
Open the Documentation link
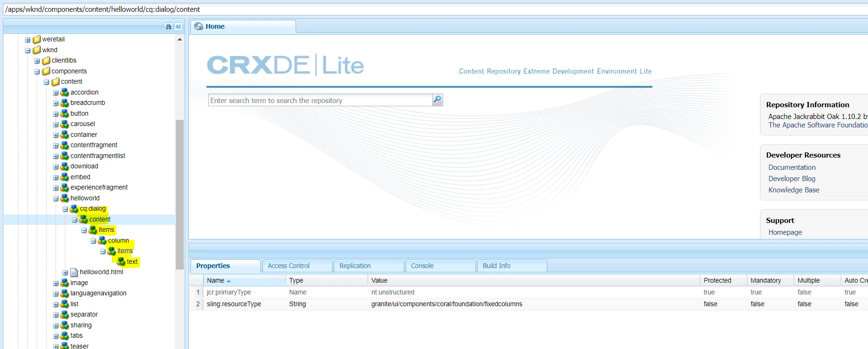click(x=792, y=167)
